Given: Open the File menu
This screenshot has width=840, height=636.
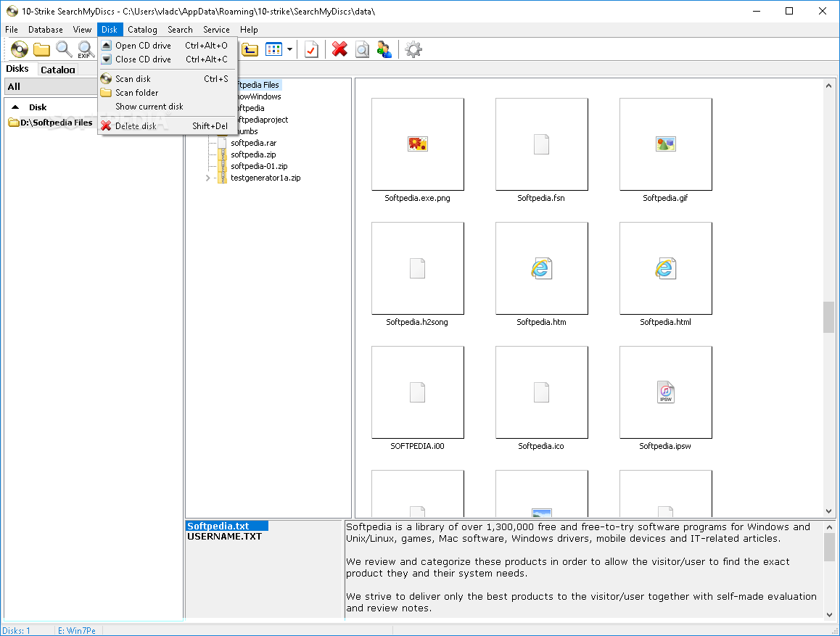Looking at the screenshot, I should coord(12,30).
